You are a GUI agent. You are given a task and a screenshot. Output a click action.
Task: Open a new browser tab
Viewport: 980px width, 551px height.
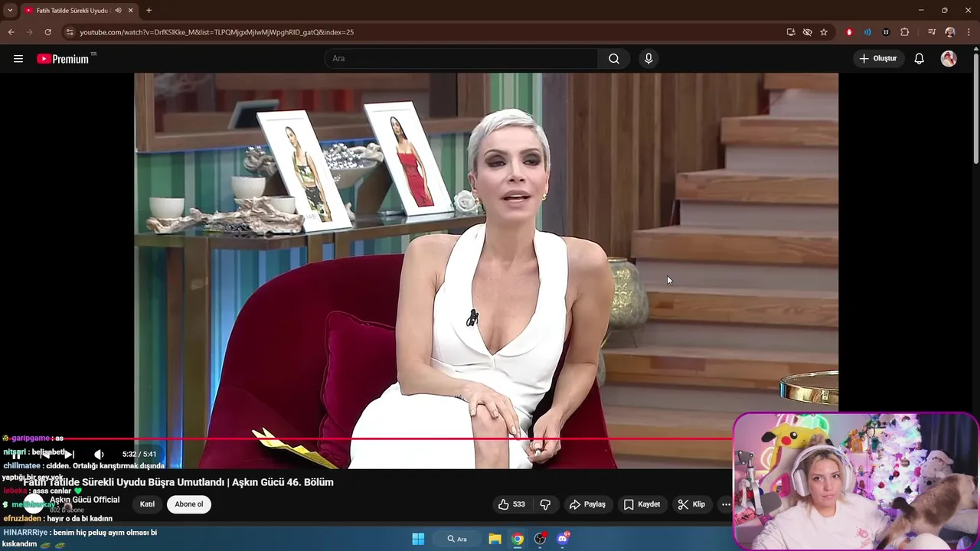point(149,11)
